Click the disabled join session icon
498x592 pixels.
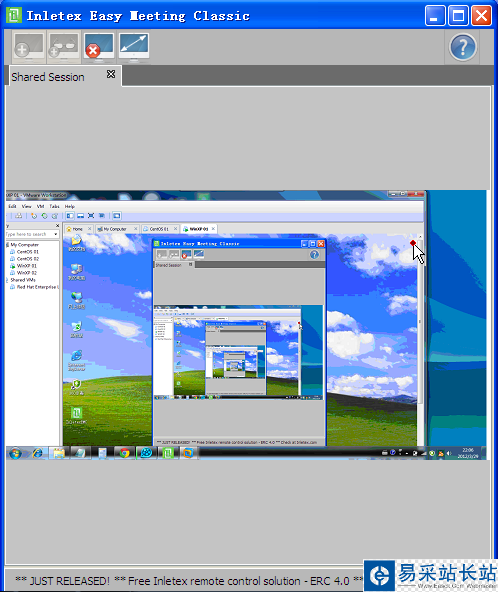click(x=64, y=47)
